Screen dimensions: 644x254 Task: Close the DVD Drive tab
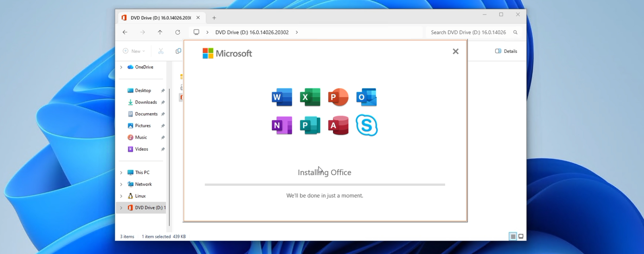(198, 18)
